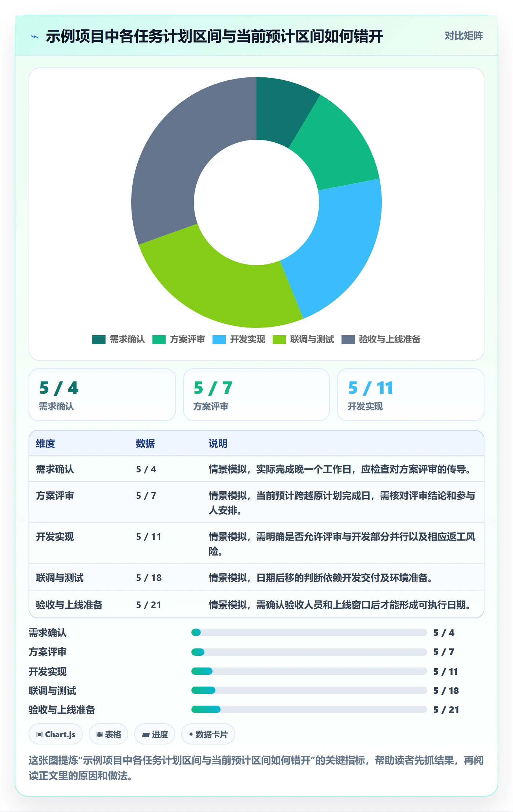This screenshot has height=812, width=513.
Task: Click the 开发实现 progress bar
Action: coord(309,671)
